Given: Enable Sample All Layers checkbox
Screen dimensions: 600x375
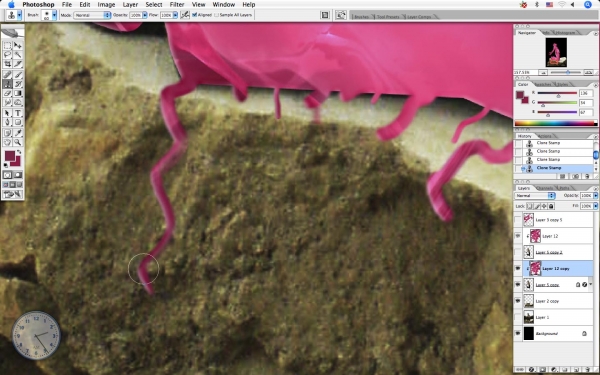Looking at the screenshot, I should click(x=216, y=15).
